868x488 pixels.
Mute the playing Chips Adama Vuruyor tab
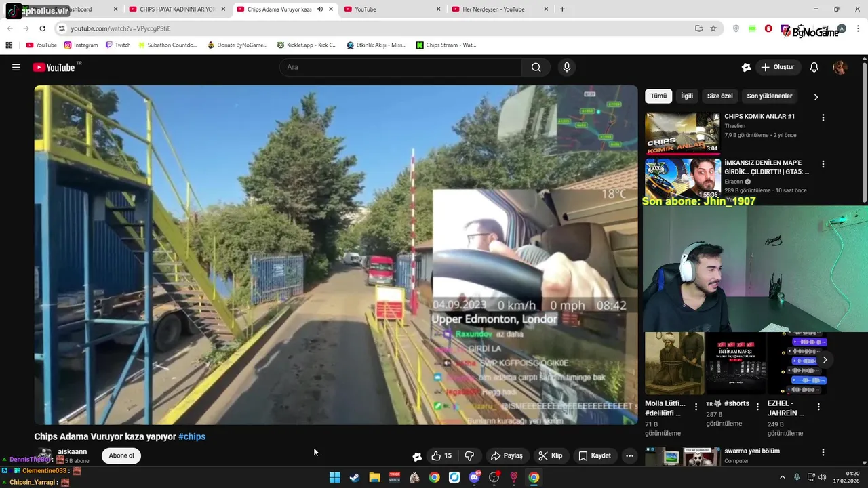(x=320, y=9)
